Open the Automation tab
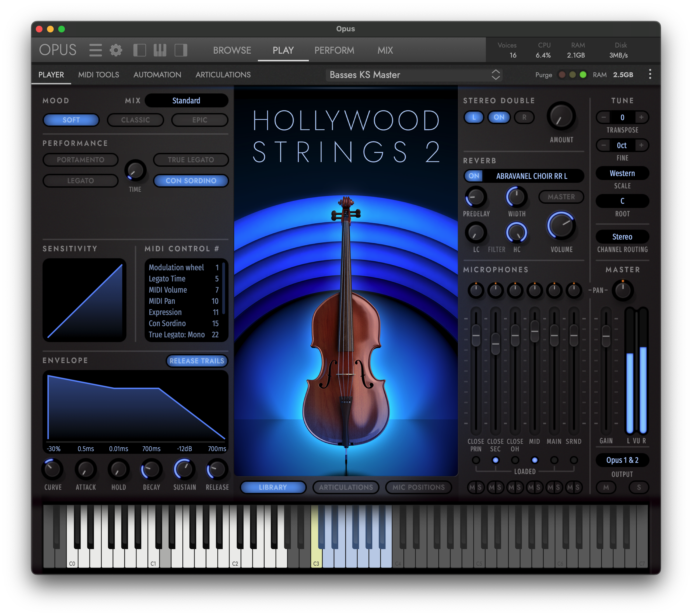This screenshot has width=692, height=616. click(157, 75)
